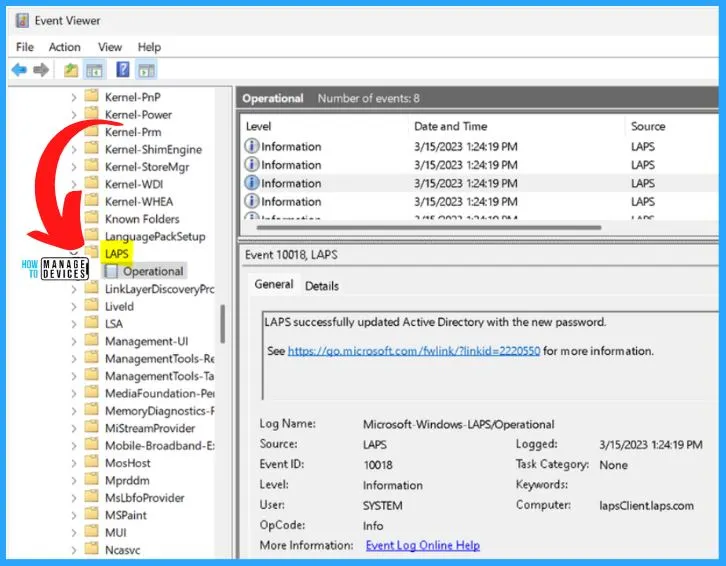Select the LanguagePackSetup tree item
Image resolution: width=726 pixels, height=566 pixels.
point(155,237)
